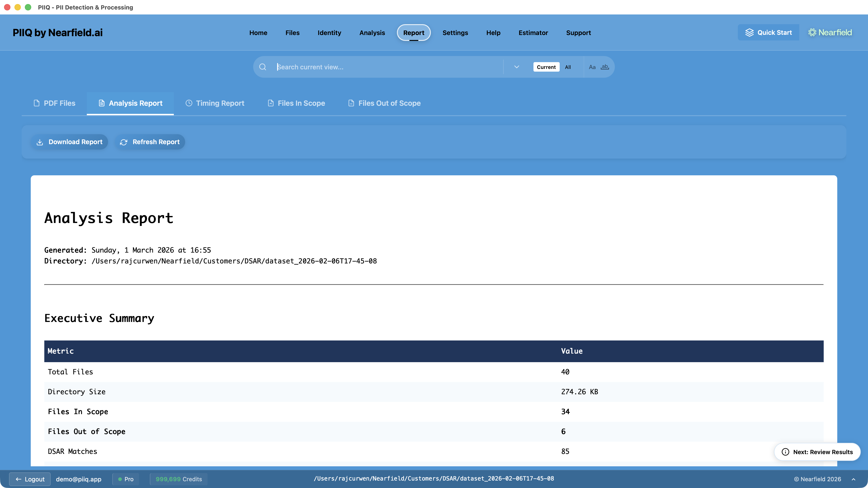Click the download icon on Download Report
The height and width of the screenshot is (488, 868).
(x=40, y=142)
